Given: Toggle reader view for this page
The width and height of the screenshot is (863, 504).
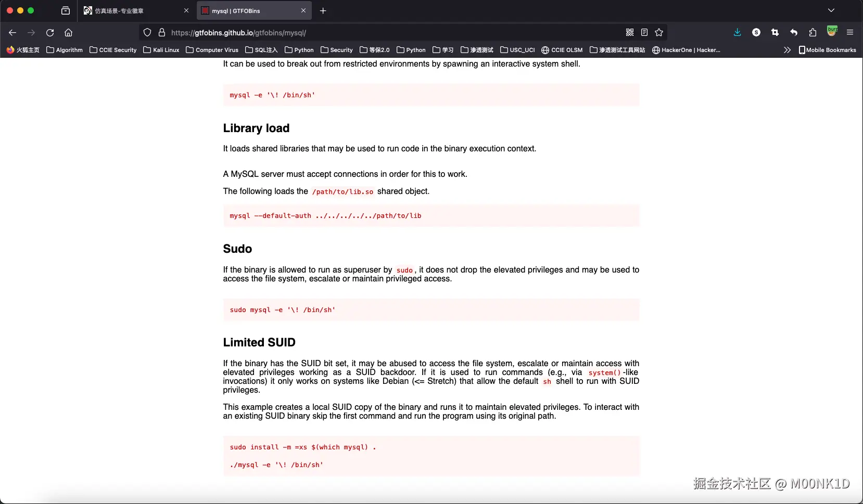Looking at the screenshot, I should (644, 32).
